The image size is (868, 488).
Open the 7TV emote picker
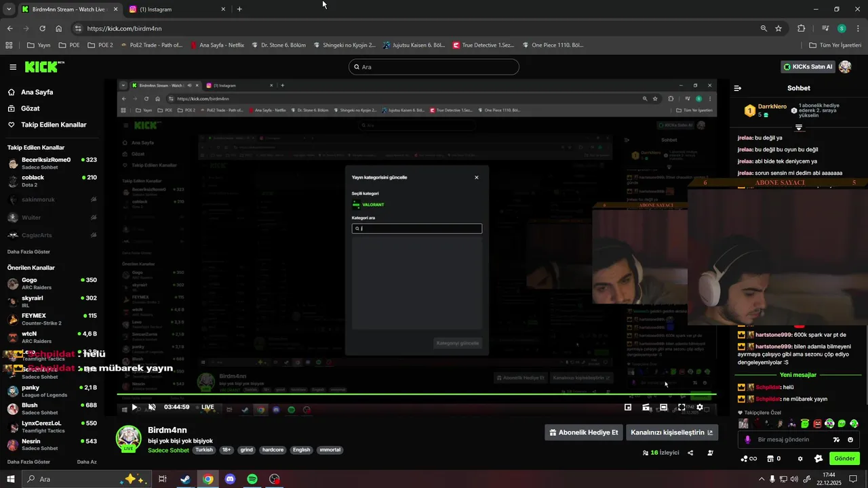tap(836, 440)
